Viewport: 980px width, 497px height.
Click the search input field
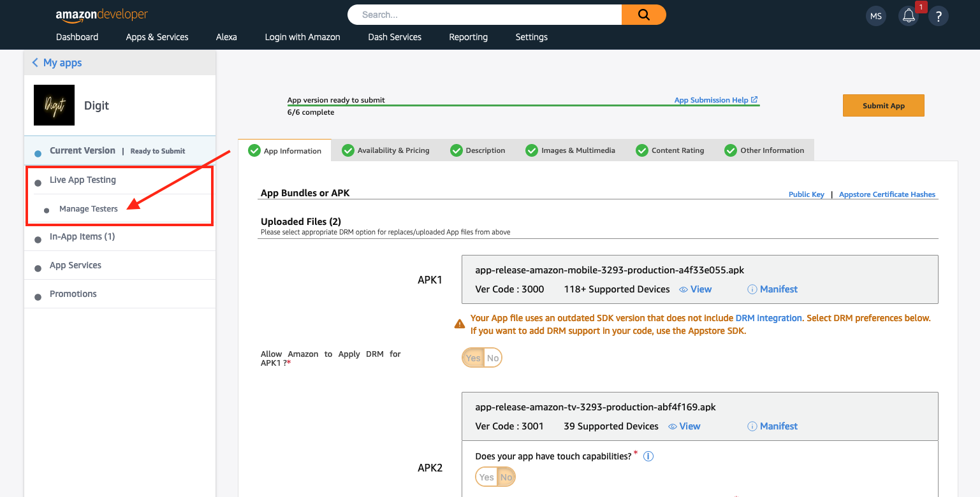[485, 15]
